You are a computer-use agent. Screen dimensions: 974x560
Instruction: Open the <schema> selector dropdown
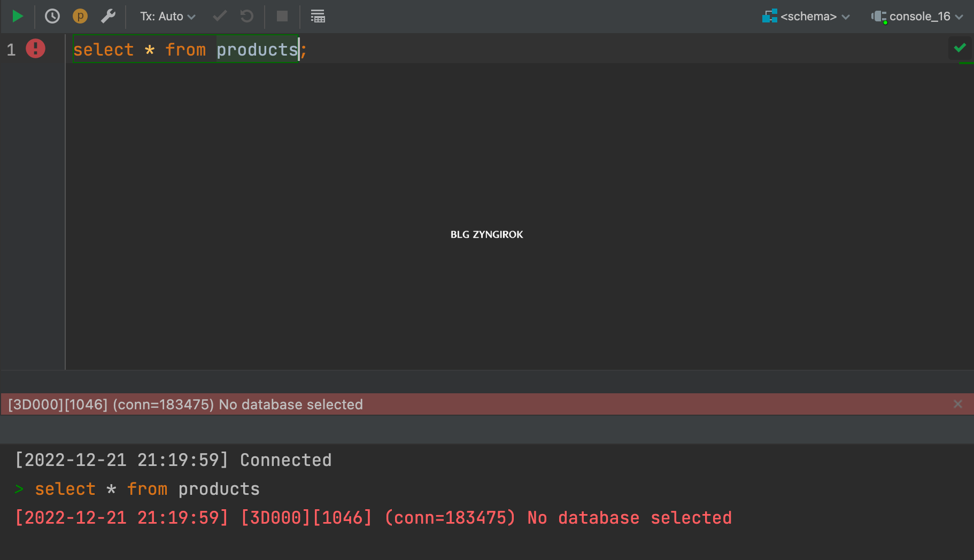coord(806,17)
